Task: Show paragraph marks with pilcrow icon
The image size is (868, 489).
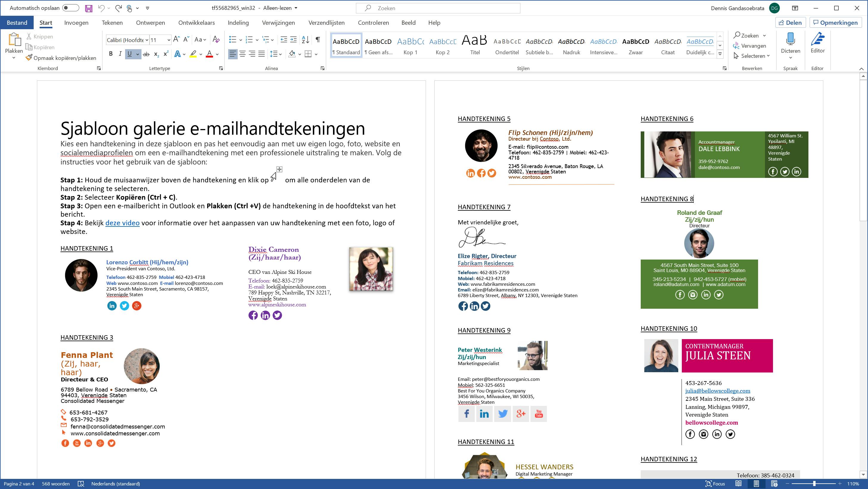Action: (318, 40)
